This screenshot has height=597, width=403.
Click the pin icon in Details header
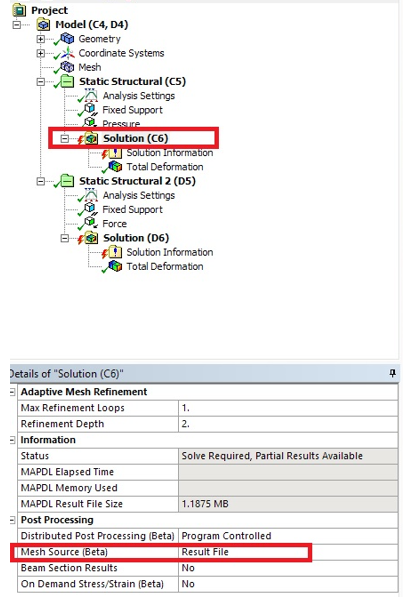tap(392, 374)
